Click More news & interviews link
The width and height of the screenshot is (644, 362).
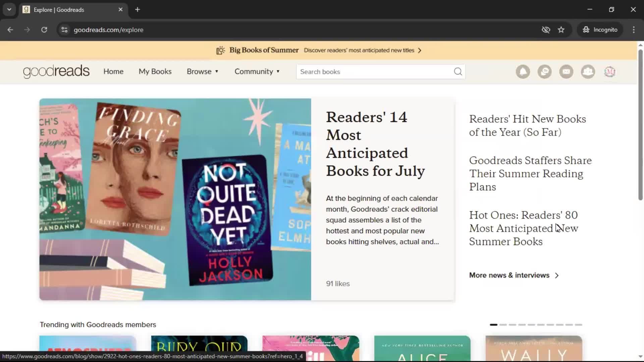click(x=509, y=275)
